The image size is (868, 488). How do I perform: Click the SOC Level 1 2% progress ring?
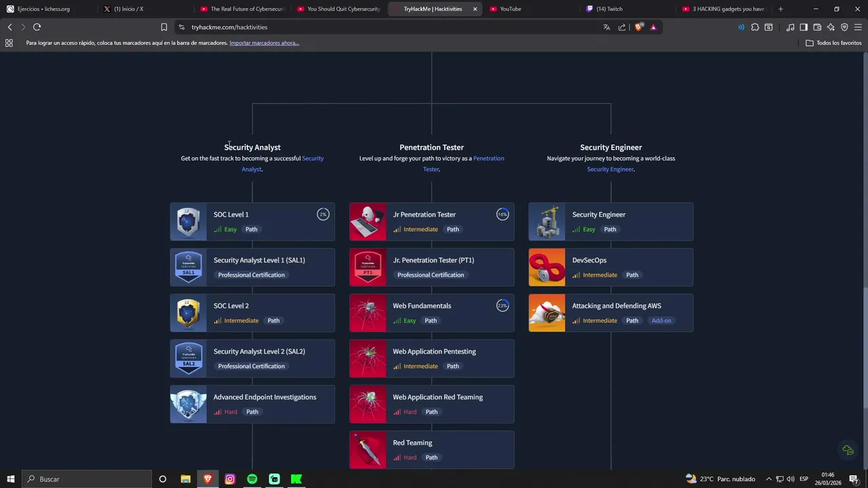point(323,214)
